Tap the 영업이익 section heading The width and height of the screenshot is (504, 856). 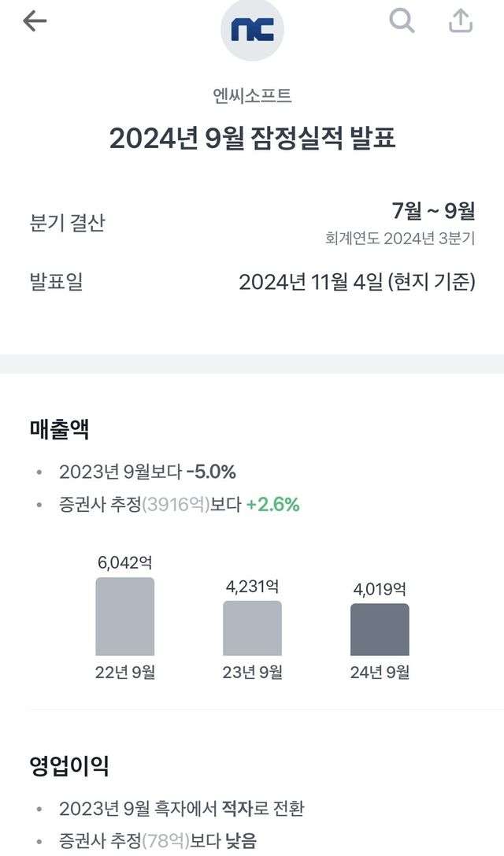(x=69, y=765)
